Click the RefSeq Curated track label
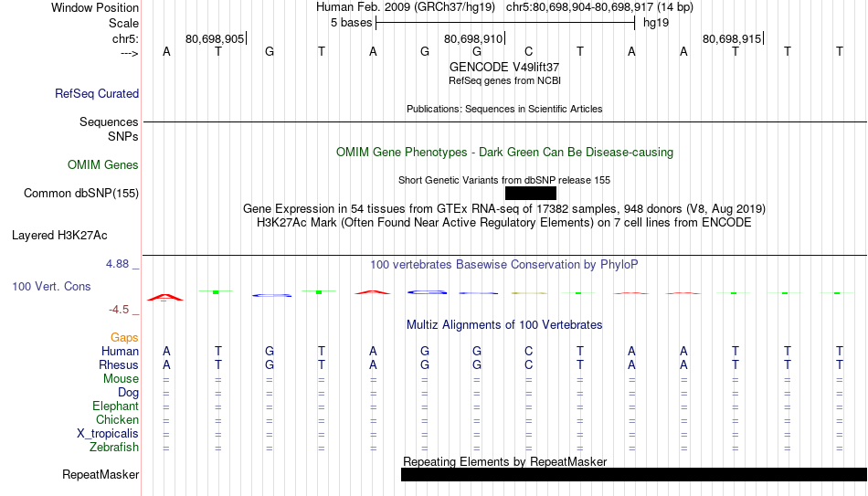868x496 pixels. click(97, 93)
